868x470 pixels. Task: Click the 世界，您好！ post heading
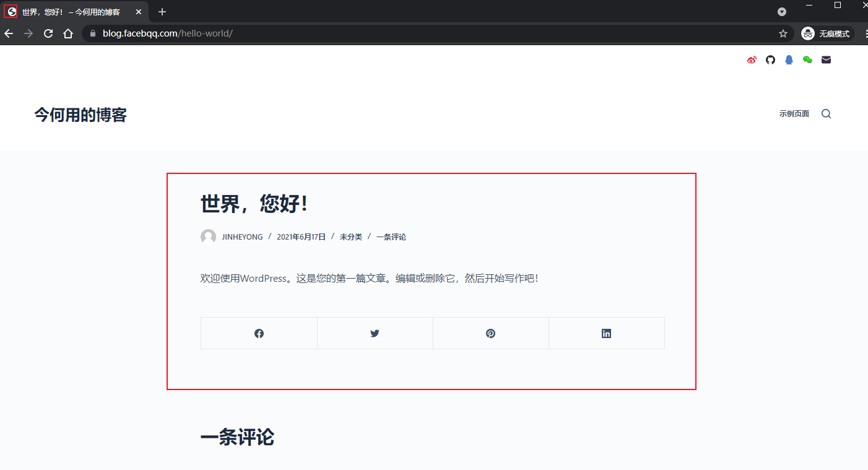tap(254, 203)
